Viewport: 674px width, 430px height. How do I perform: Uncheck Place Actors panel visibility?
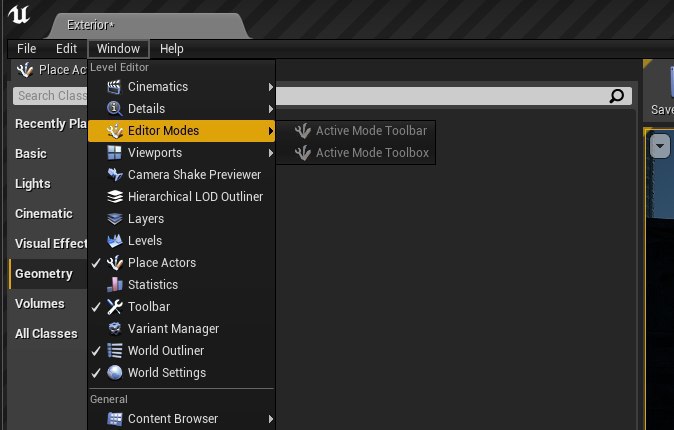point(96,263)
